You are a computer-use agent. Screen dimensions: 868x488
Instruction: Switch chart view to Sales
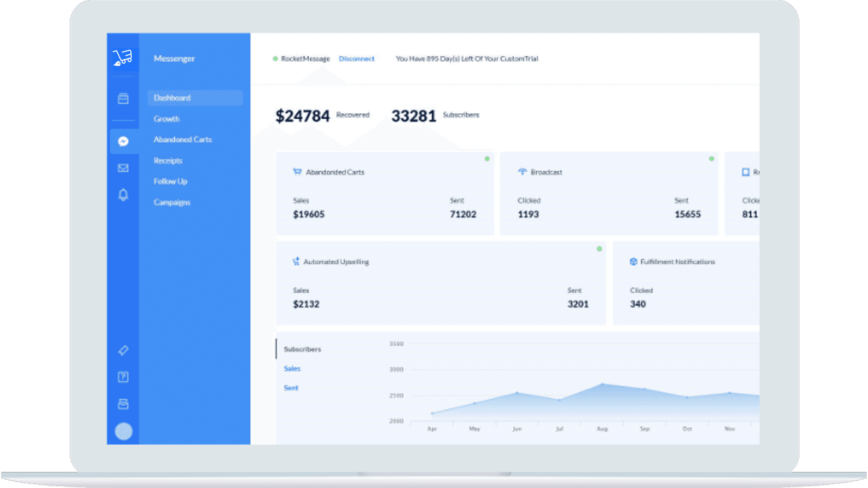click(x=292, y=368)
